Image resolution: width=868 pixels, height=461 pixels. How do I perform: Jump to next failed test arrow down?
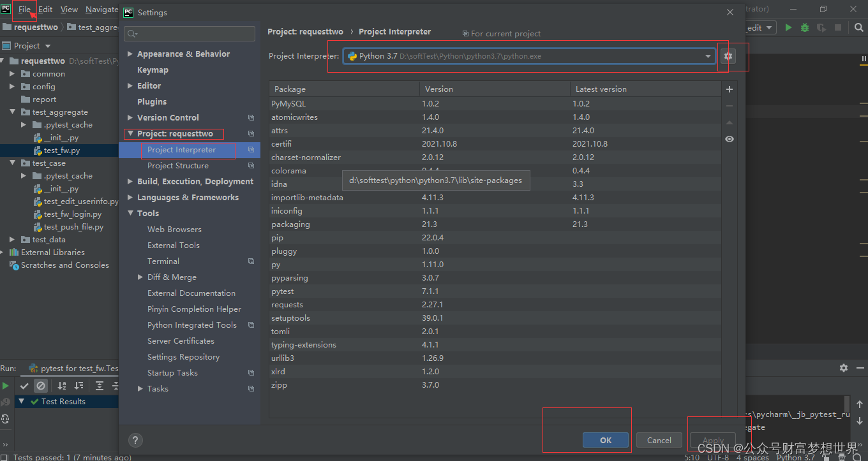[860, 421]
